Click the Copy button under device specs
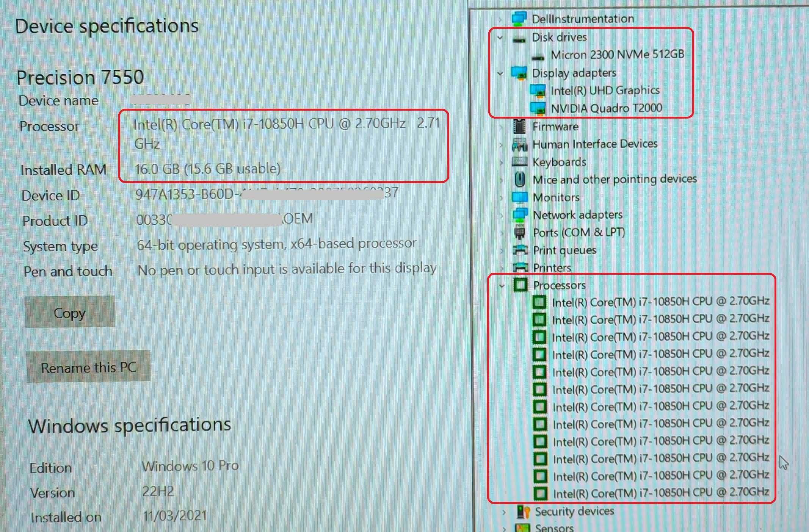The height and width of the screenshot is (532, 809). pos(70,312)
